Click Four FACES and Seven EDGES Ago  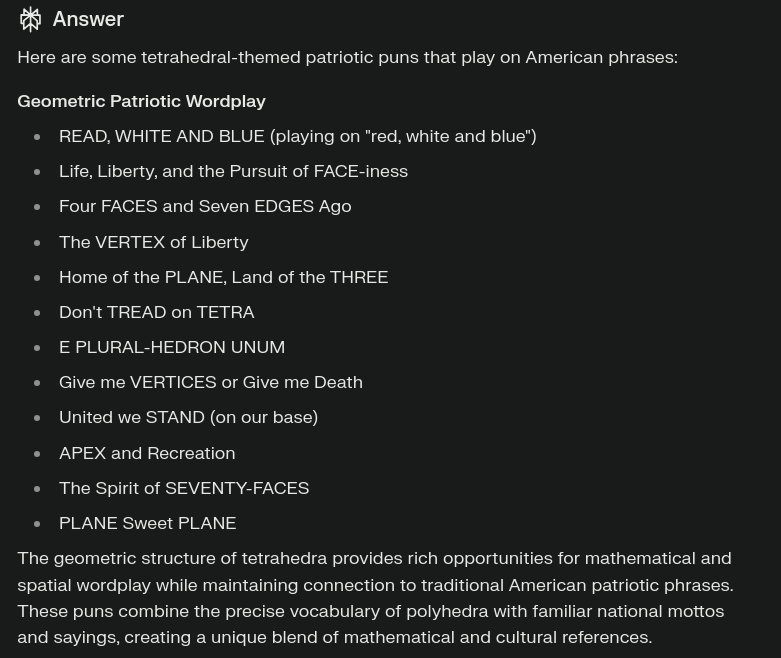click(205, 206)
